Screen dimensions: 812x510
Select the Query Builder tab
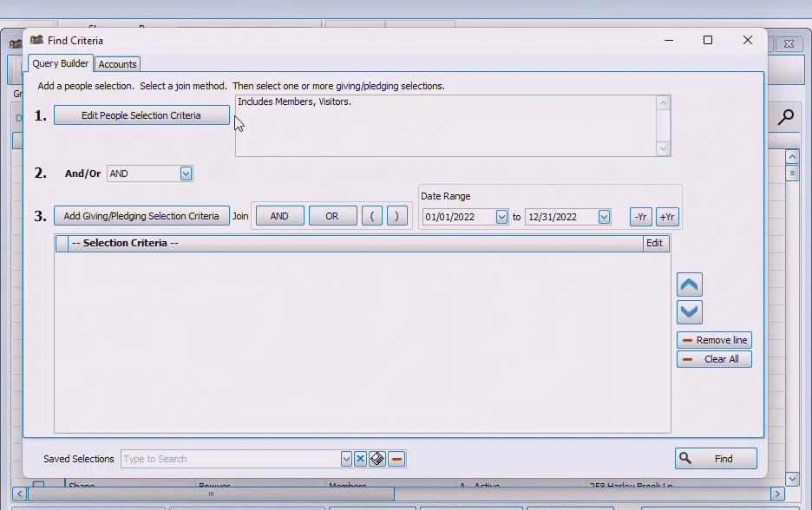[61, 63]
